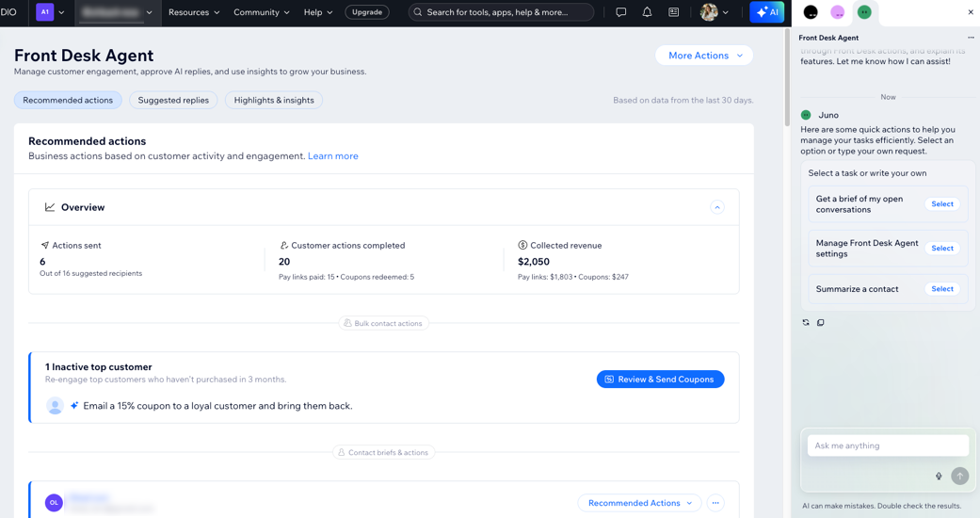Image resolution: width=980 pixels, height=518 pixels.
Task: Click 'Email a 15% coupon' suggestion text
Action: point(217,406)
